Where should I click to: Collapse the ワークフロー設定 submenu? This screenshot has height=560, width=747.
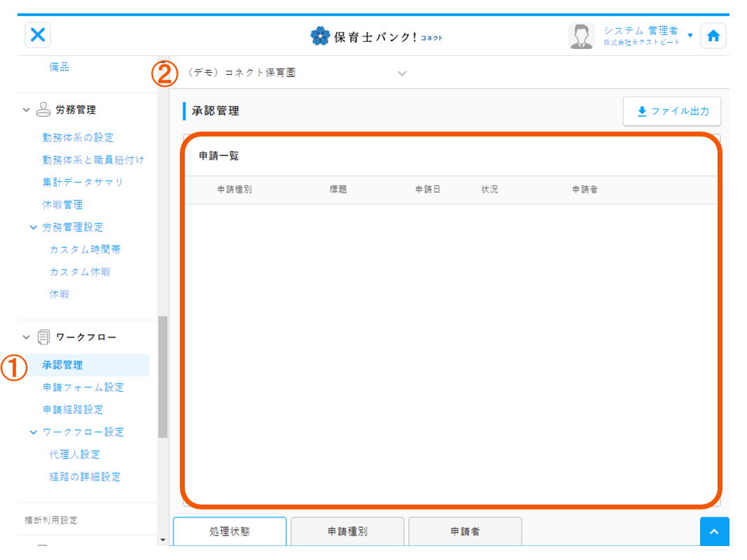pos(33,433)
